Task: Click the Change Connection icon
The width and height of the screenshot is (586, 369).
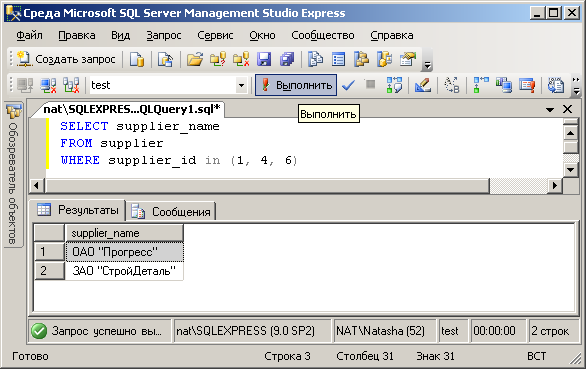Action: [x=71, y=85]
